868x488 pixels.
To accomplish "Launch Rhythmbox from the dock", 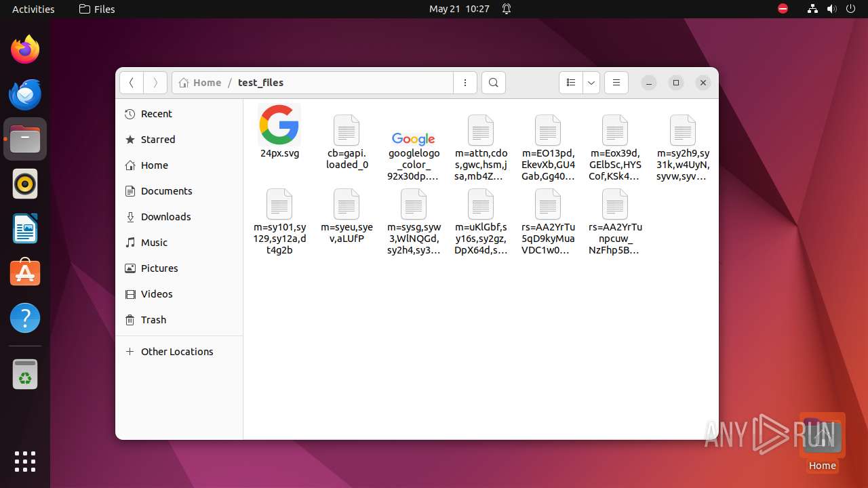I will pyautogui.click(x=25, y=184).
